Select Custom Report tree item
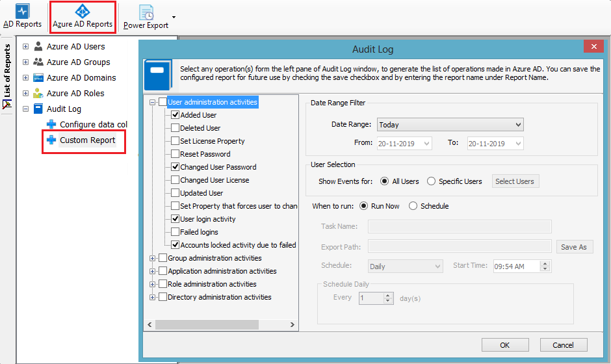 [x=87, y=140]
